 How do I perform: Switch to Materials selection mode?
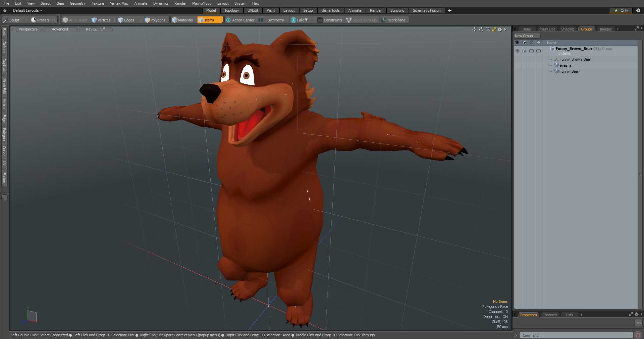coord(182,20)
